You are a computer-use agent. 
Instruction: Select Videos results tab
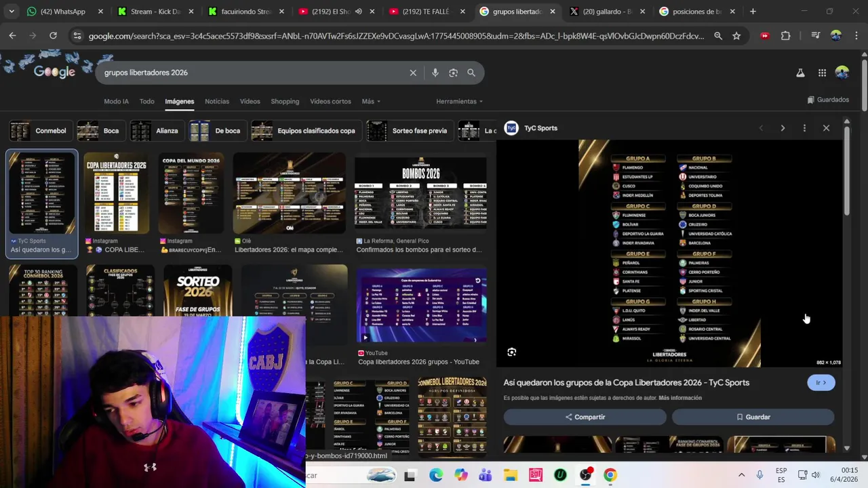click(x=250, y=101)
